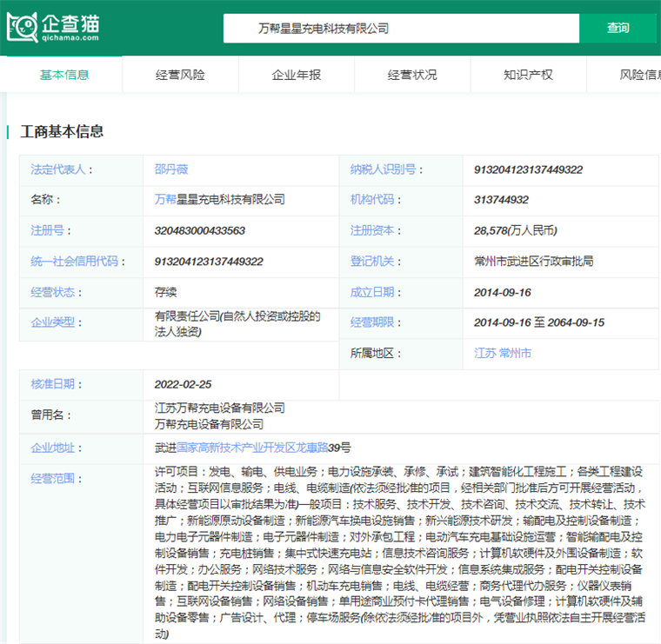
Task: Click the 企查猫 cat logo icon
Action: click(x=23, y=28)
